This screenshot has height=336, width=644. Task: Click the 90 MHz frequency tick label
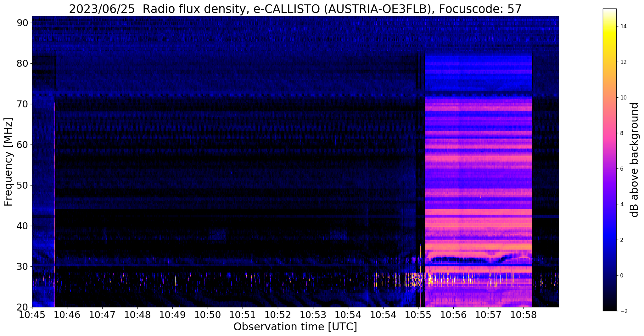[x=23, y=23]
